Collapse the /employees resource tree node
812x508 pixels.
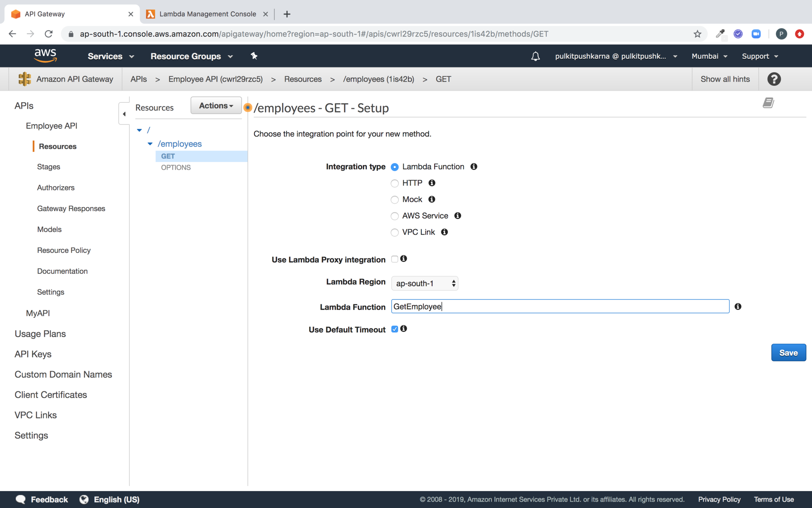pos(150,144)
